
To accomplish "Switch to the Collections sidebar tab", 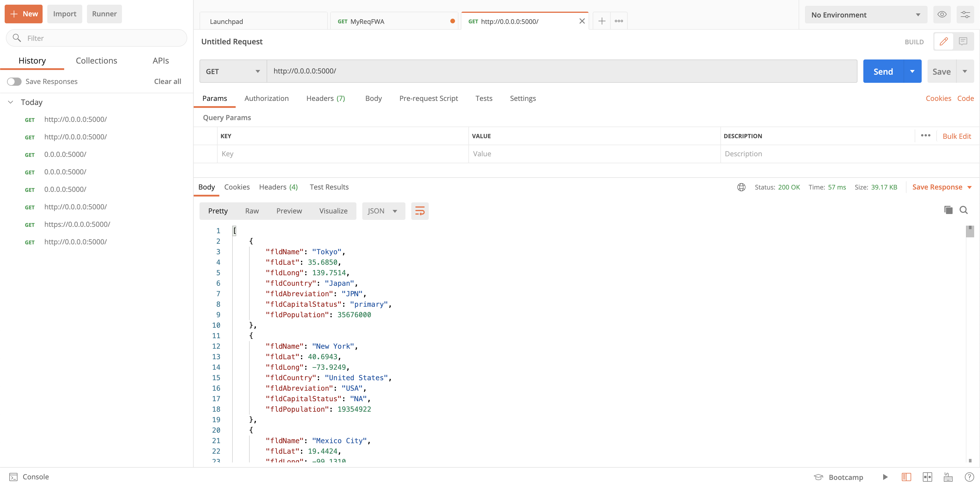I will click(x=96, y=61).
